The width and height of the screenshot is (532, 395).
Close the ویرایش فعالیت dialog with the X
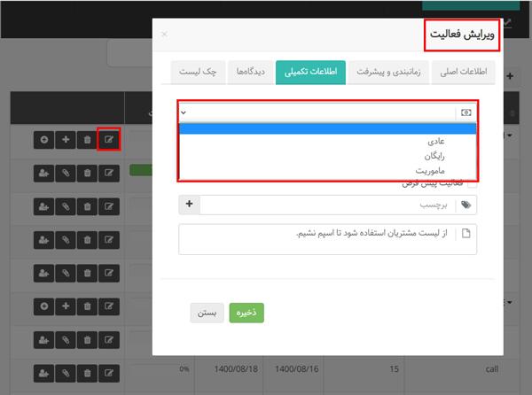[164, 35]
